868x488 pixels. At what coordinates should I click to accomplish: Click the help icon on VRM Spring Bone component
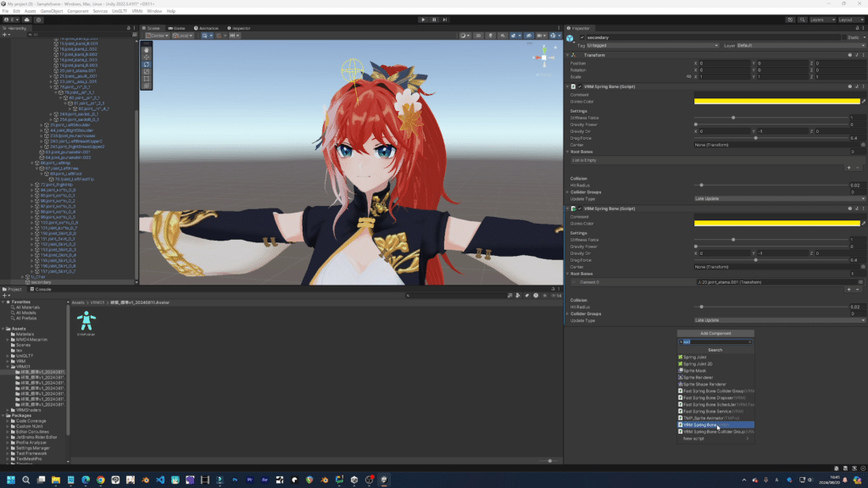(x=849, y=86)
